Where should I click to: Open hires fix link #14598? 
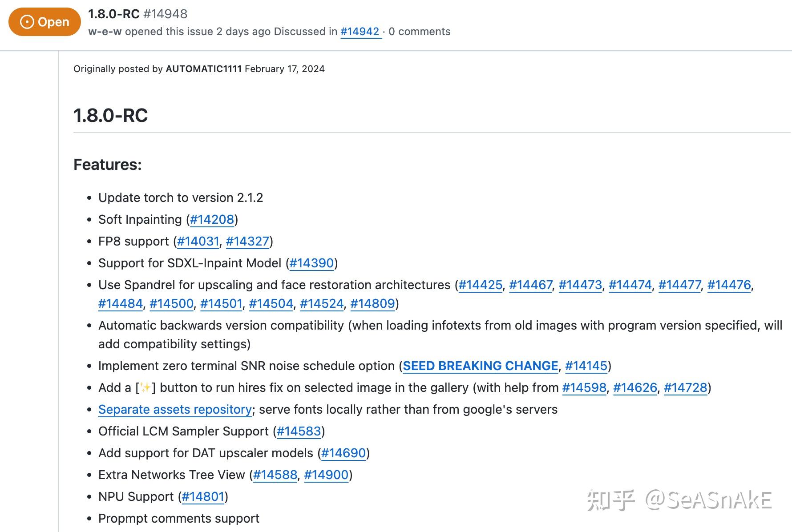pyautogui.click(x=584, y=387)
